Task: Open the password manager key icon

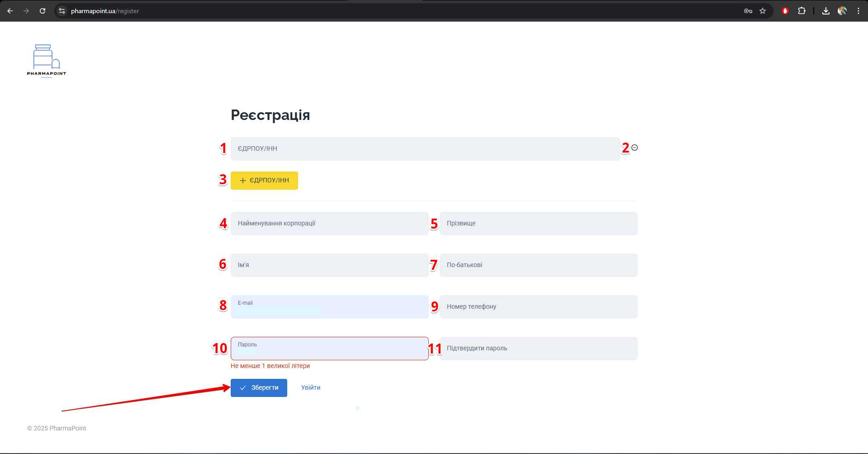Action: click(x=748, y=11)
